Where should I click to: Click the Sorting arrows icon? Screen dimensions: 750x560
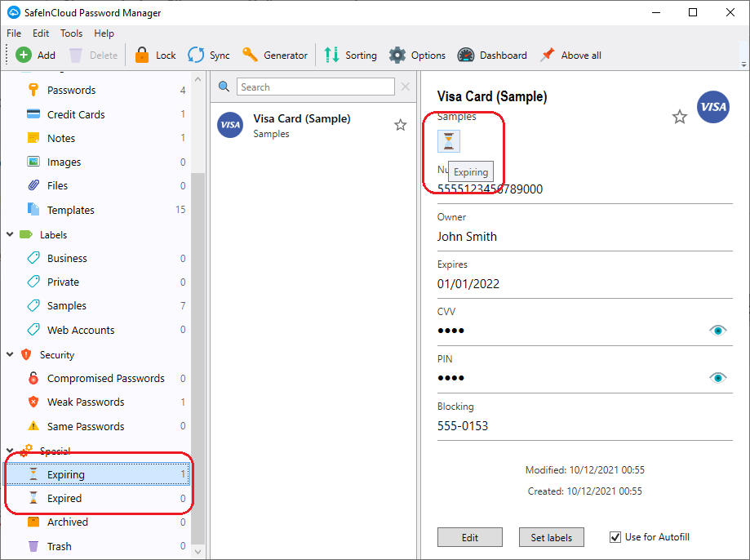pos(331,55)
